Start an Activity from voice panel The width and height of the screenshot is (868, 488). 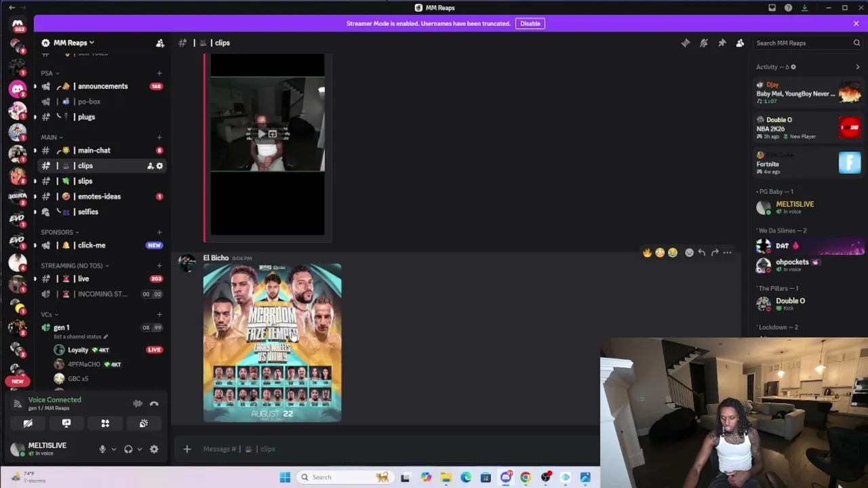pyautogui.click(x=105, y=424)
